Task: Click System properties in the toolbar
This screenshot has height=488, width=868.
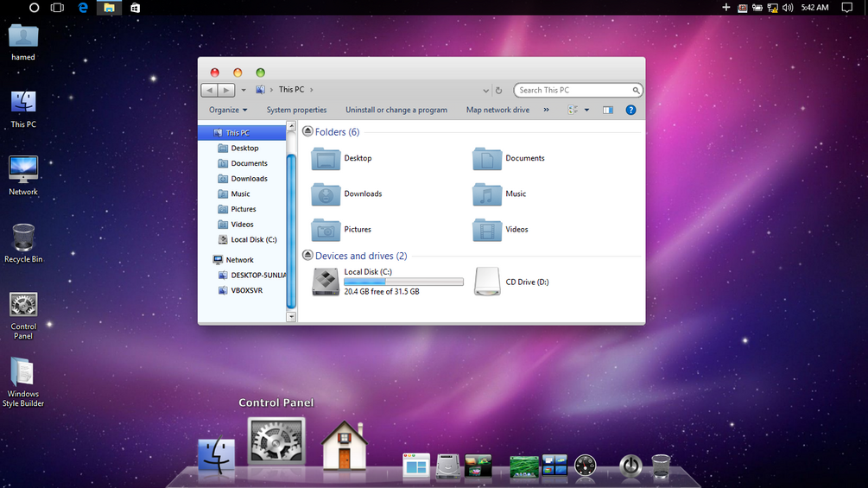Action: [x=297, y=110]
